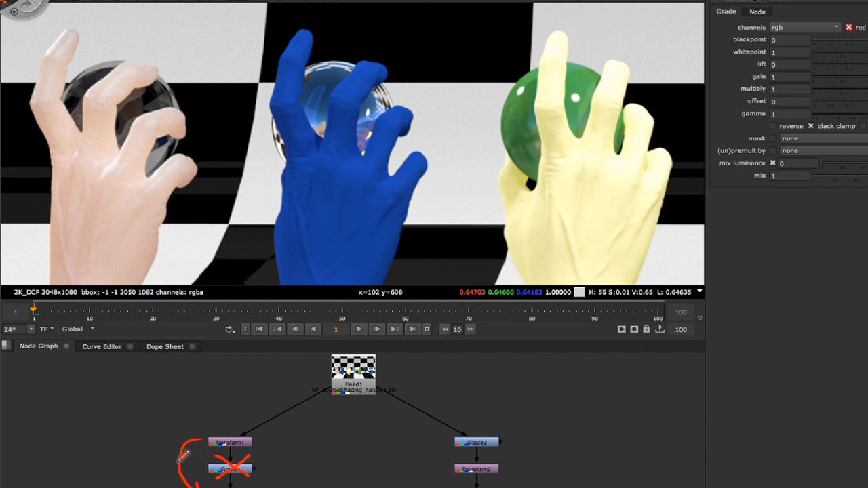Image resolution: width=868 pixels, height=488 pixels.
Task: Go to previous keyframe
Action: [x=277, y=329]
